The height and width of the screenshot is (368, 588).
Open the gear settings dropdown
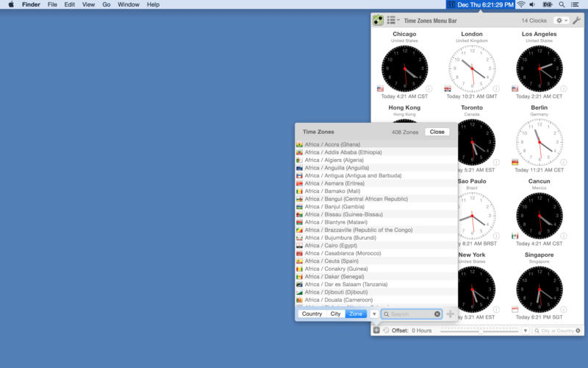562,21
